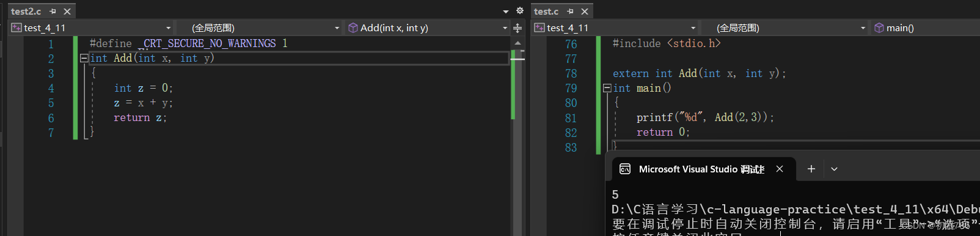Open a new terminal tab with plus button
This screenshot has height=236, width=980.
tap(811, 169)
